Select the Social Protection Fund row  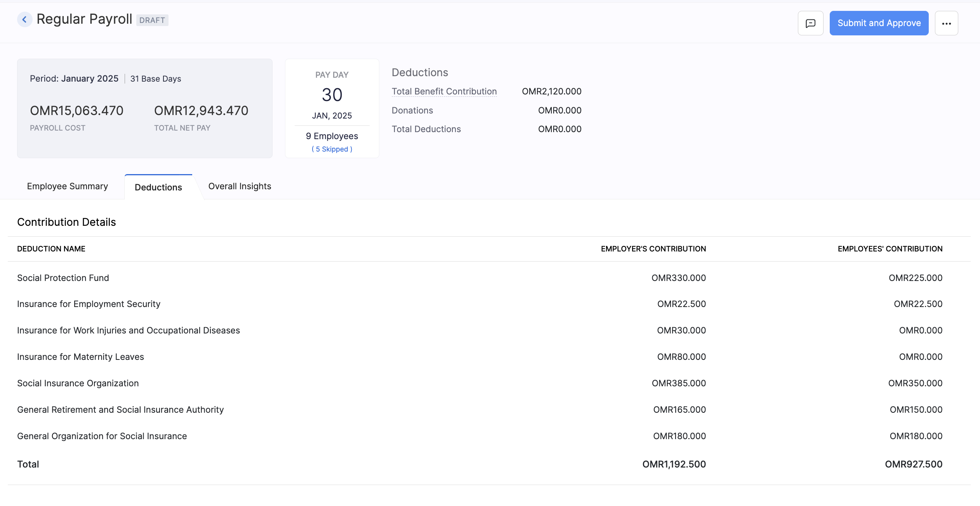pos(63,277)
